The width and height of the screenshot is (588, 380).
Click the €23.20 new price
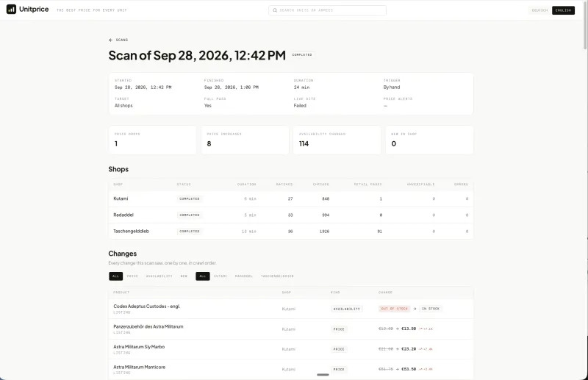pos(409,349)
